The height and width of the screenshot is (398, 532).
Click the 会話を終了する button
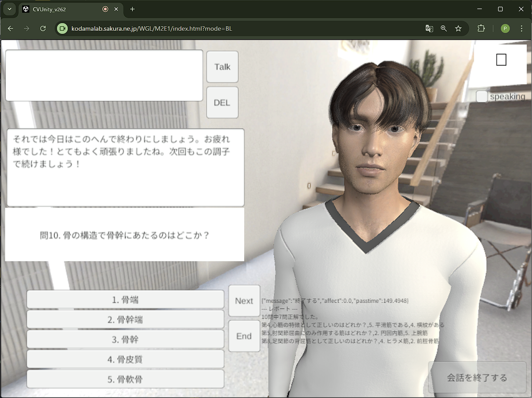[x=477, y=378]
